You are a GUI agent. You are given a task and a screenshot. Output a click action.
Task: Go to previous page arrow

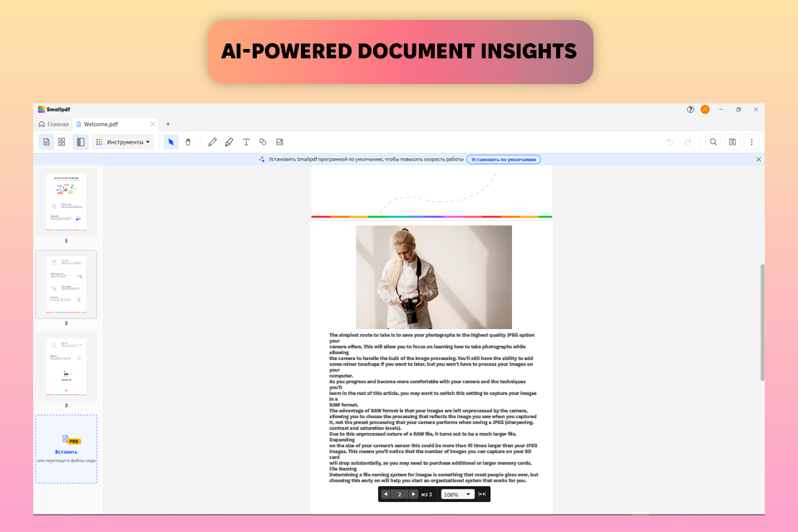386,495
